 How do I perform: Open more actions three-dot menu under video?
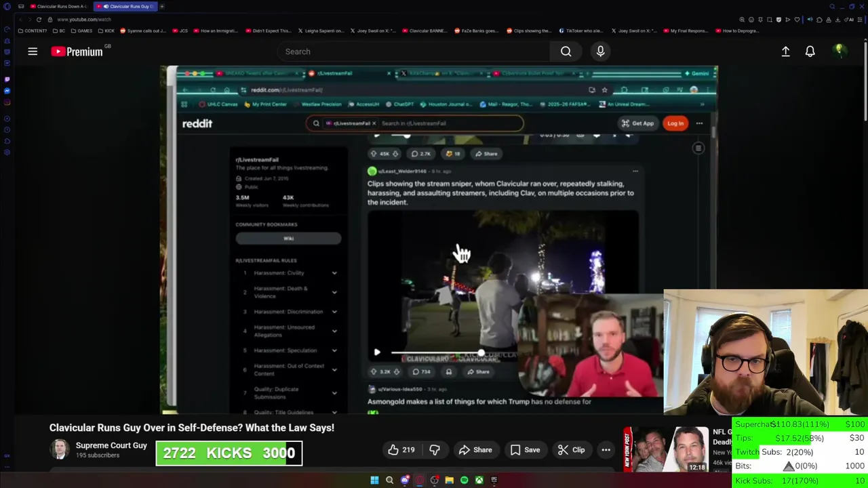pyautogui.click(x=606, y=450)
